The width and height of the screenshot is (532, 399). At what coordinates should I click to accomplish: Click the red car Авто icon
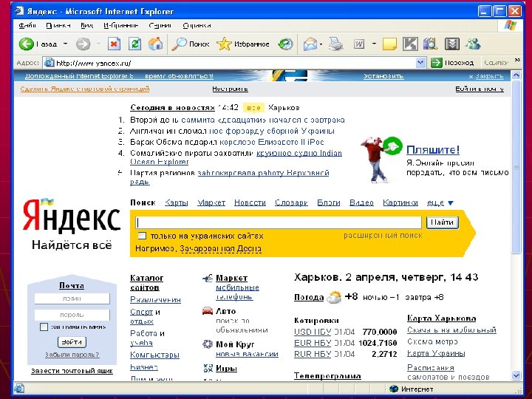208,310
